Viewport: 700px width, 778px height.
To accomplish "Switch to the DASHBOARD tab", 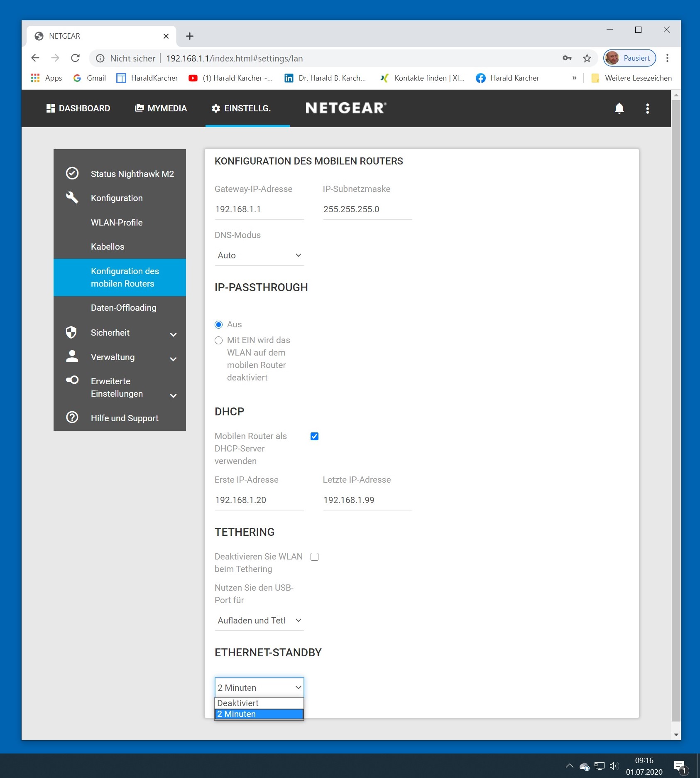I will pos(78,108).
